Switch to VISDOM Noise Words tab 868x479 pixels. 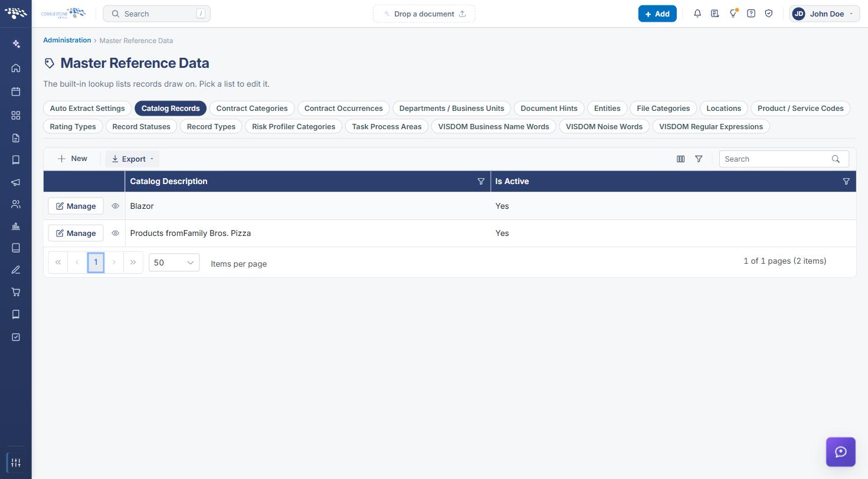click(604, 127)
